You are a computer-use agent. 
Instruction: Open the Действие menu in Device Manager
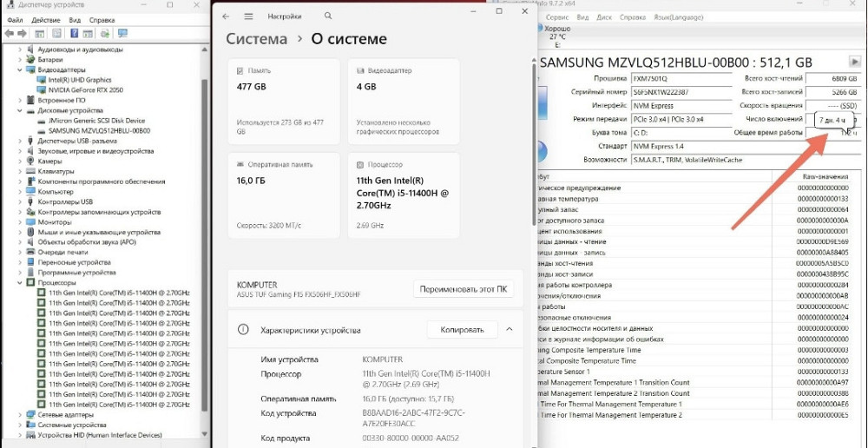[x=47, y=20]
